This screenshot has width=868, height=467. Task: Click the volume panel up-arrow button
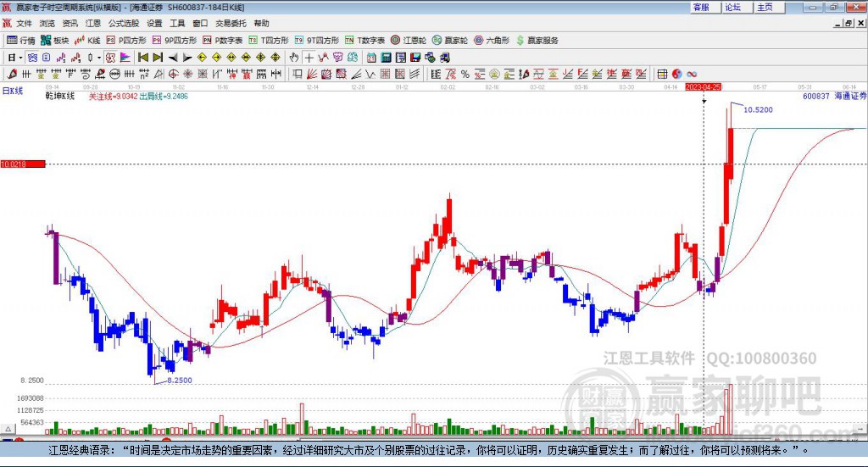click(x=8, y=429)
